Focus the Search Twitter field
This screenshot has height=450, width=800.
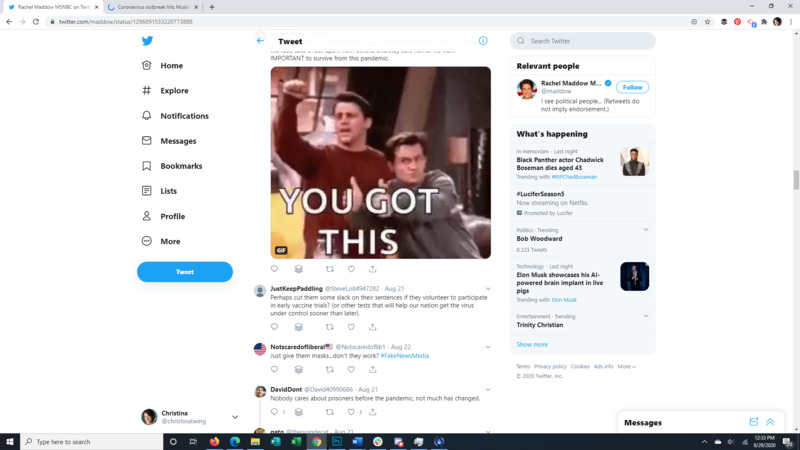point(590,41)
